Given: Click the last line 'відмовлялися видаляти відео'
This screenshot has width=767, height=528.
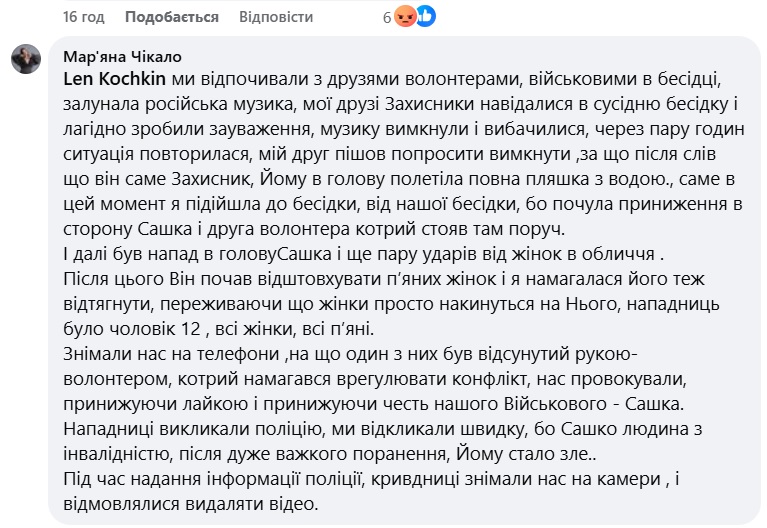Looking at the screenshot, I should click(x=190, y=502).
